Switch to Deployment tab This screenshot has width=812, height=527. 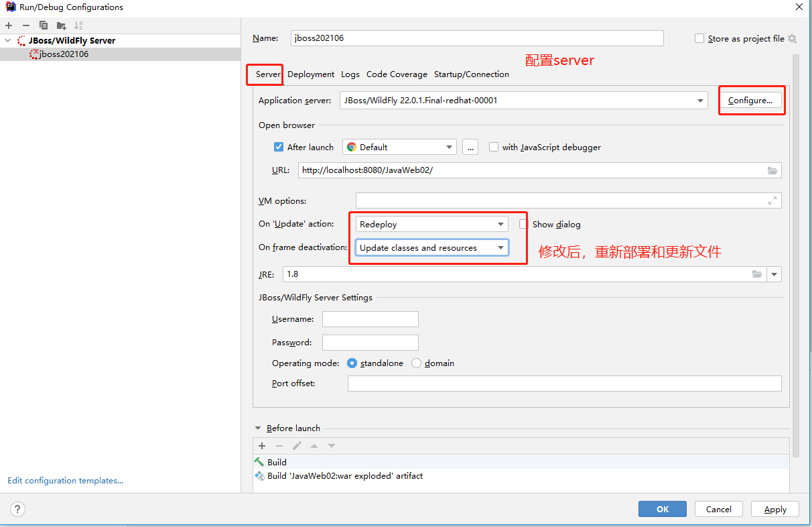click(311, 74)
